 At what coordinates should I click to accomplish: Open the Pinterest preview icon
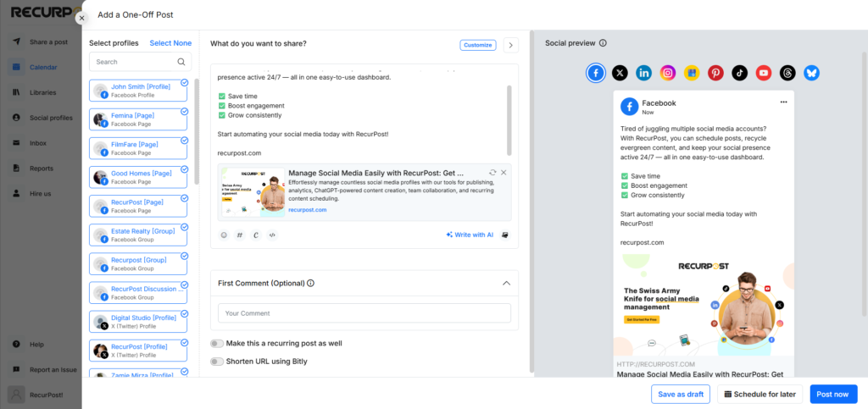tap(715, 73)
